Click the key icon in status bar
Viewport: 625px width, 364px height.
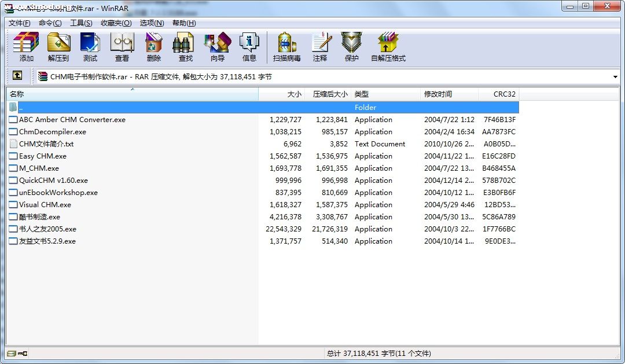pyautogui.click(x=23, y=354)
